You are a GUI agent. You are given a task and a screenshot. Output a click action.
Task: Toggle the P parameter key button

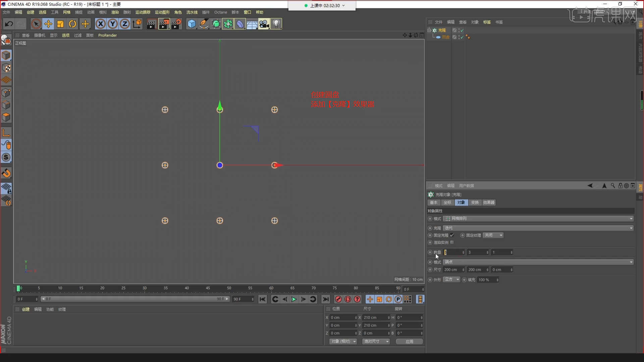[398, 299]
